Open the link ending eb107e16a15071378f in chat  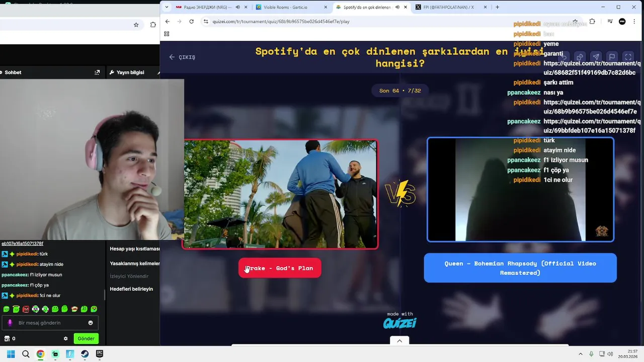click(x=22, y=243)
